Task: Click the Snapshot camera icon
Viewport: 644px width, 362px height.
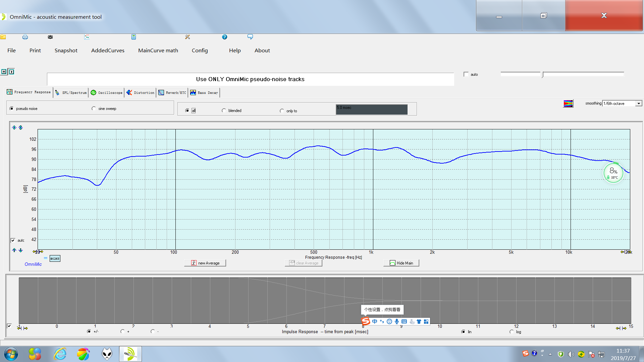Action: [50, 37]
